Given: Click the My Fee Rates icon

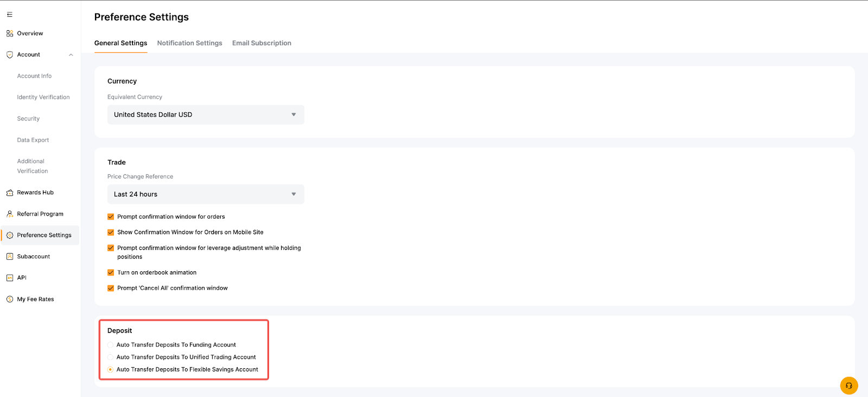Looking at the screenshot, I should tap(10, 299).
